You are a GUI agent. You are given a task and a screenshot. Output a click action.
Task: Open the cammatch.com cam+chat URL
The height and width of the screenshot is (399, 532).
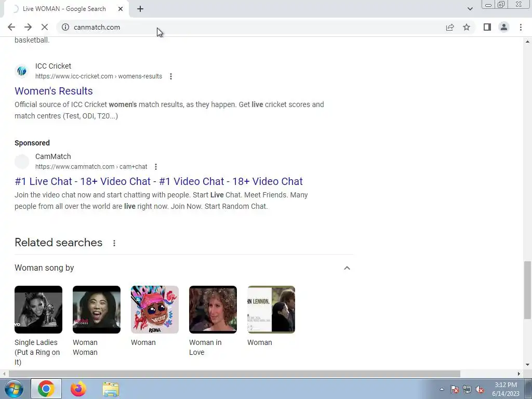[x=91, y=167]
